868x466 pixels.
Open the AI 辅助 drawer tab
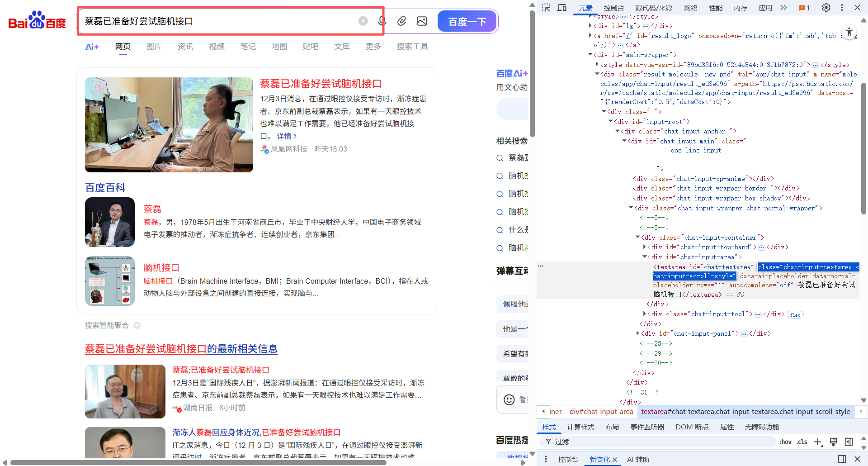[638, 460]
